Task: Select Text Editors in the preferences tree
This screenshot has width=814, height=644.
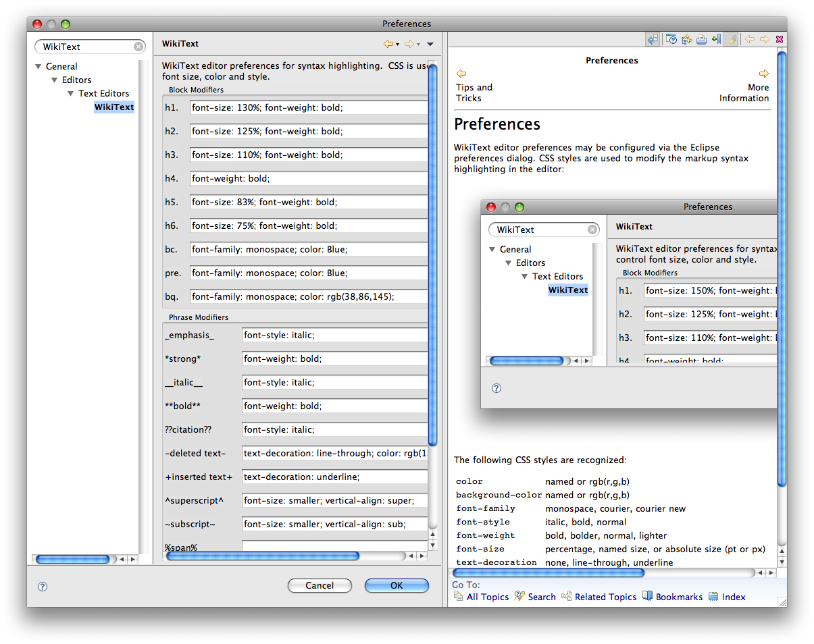Action: (x=104, y=93)
